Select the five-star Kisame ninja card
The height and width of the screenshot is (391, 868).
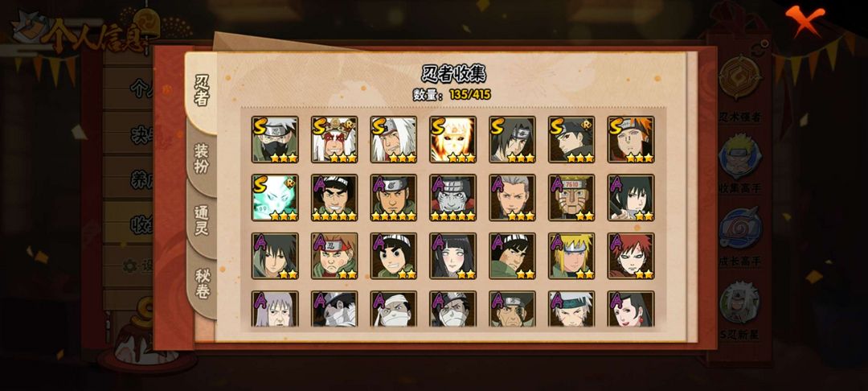click(452, 198)
